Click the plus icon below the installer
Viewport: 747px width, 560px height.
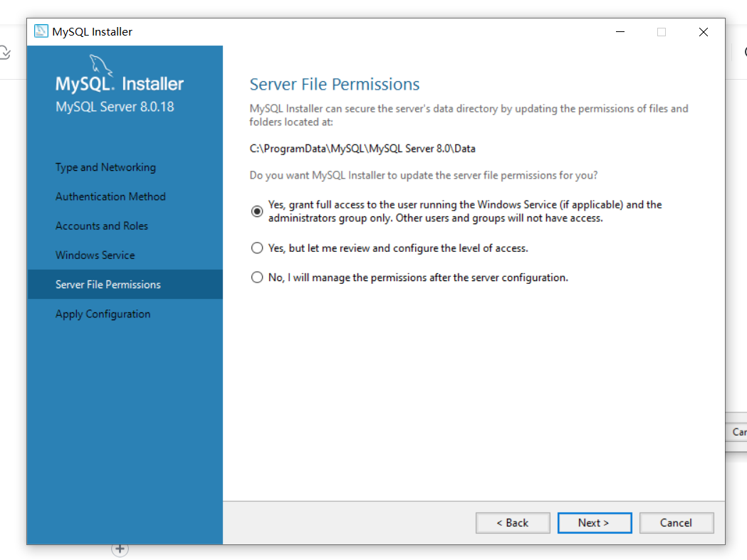[120, 549]
